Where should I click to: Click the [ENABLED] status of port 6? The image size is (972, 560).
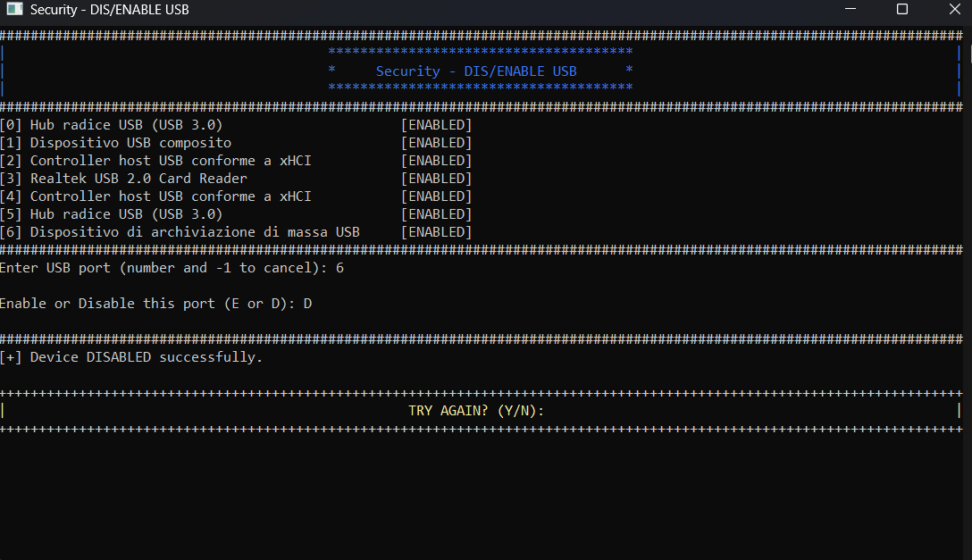[x=436, y=232]
